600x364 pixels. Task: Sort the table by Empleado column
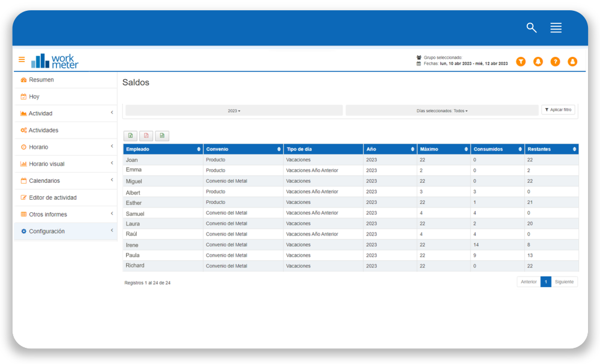[163, 149]
